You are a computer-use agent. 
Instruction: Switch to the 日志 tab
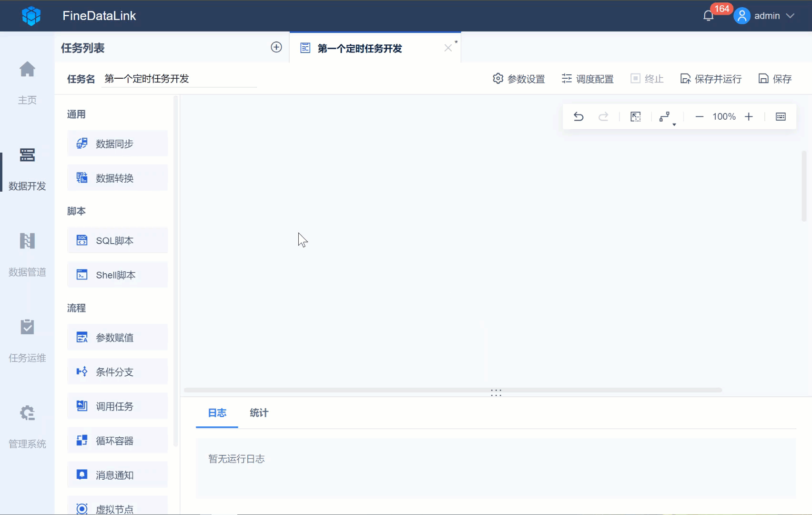(217, 413)
